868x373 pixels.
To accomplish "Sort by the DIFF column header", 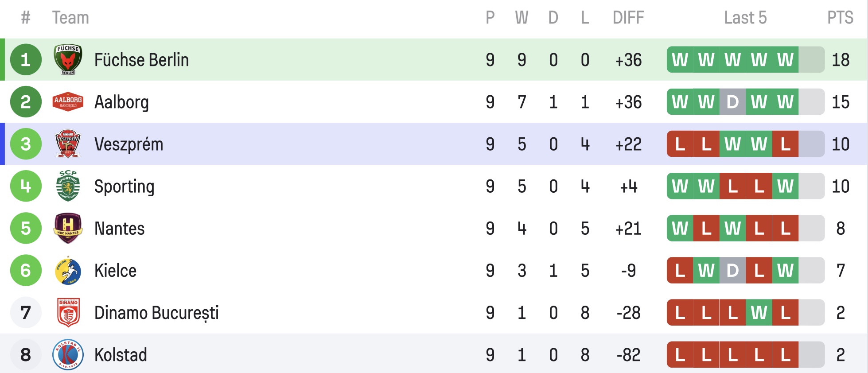I will pos(628,18).
